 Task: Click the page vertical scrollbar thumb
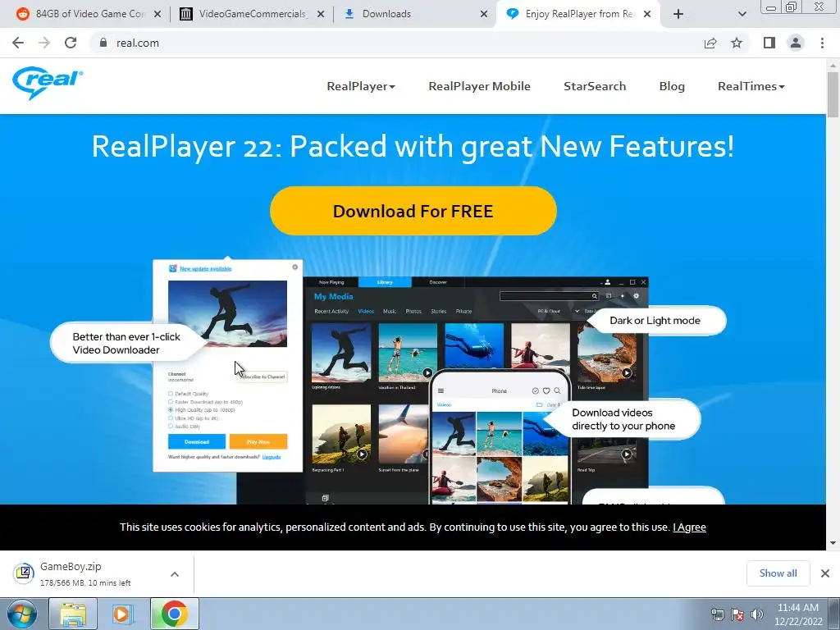click(x=833, y=94)
